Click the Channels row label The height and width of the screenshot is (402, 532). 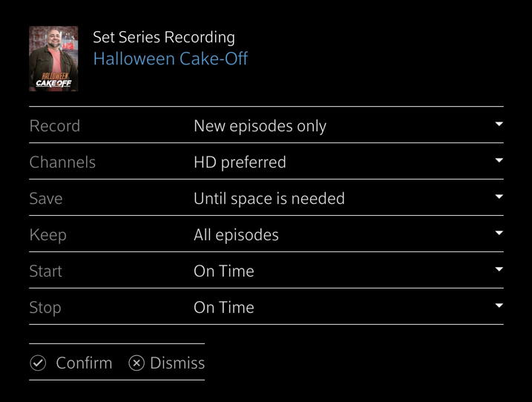pyautogui.click(x=62, y=162)
